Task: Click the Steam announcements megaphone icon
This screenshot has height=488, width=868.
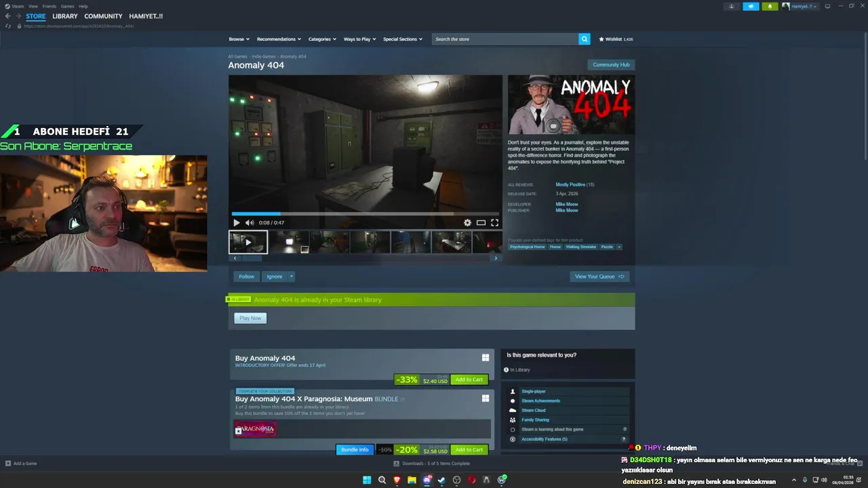Action: 751,6
